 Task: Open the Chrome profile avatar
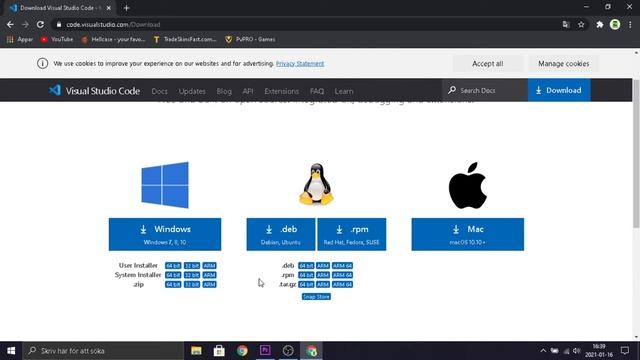(x=615, y=24)
